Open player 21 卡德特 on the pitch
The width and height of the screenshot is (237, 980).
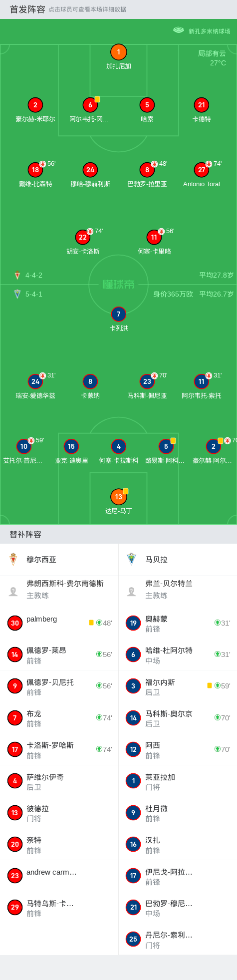tap(201, 105)
